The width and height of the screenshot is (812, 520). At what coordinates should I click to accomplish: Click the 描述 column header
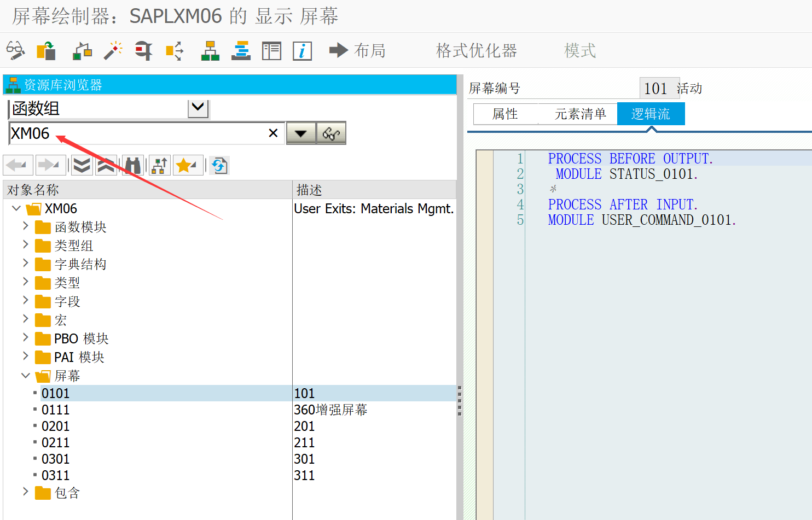pos(374,190)
